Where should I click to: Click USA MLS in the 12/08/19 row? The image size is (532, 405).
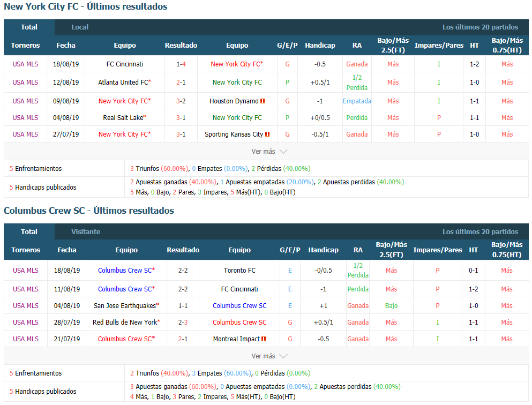25,82
